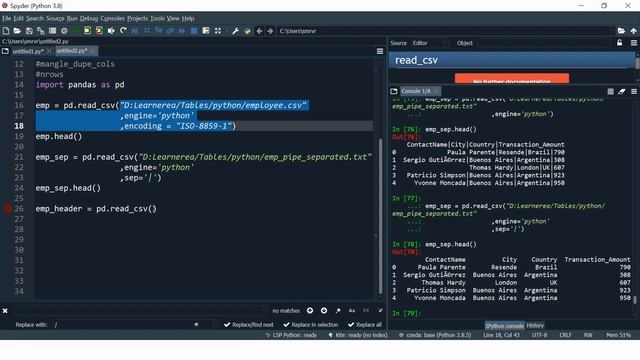The width and height of the screenshot is (640, 360).
Task: Run the current cell
Action: click(x=88, y=31)
